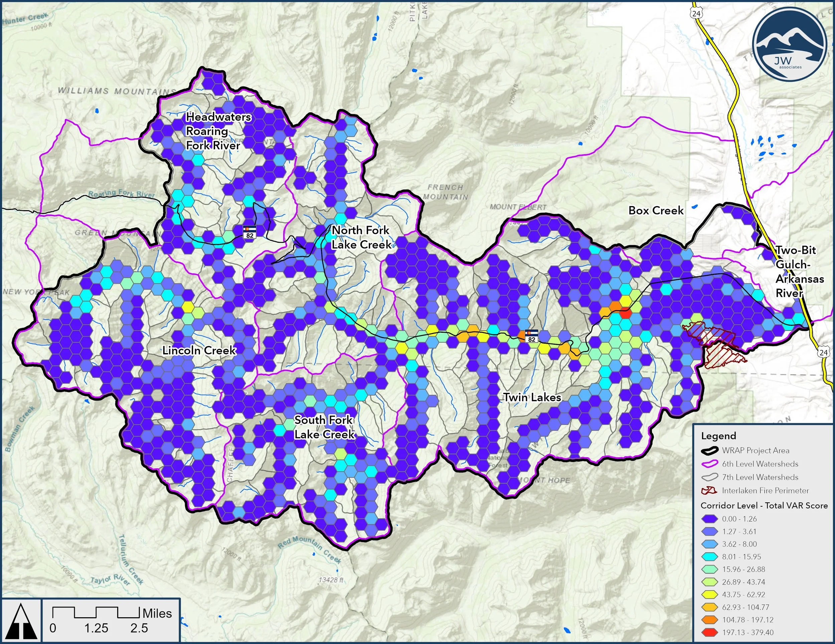
Task: Click the "Bowman Creek" stream label
Action: 20,429
